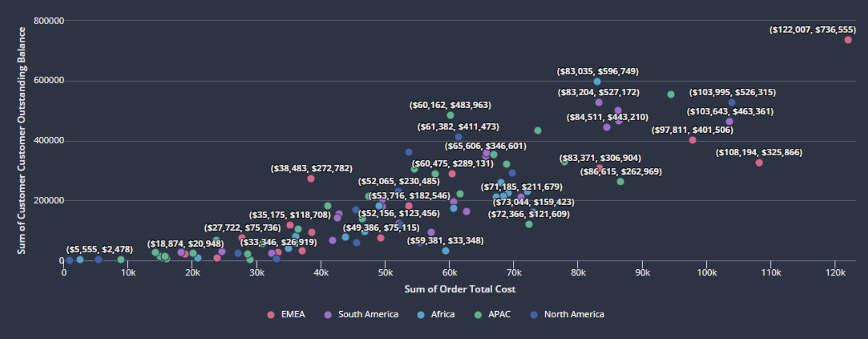
Task: Click the data label ($18,874, $20,948)
Action: coord(186,244)
